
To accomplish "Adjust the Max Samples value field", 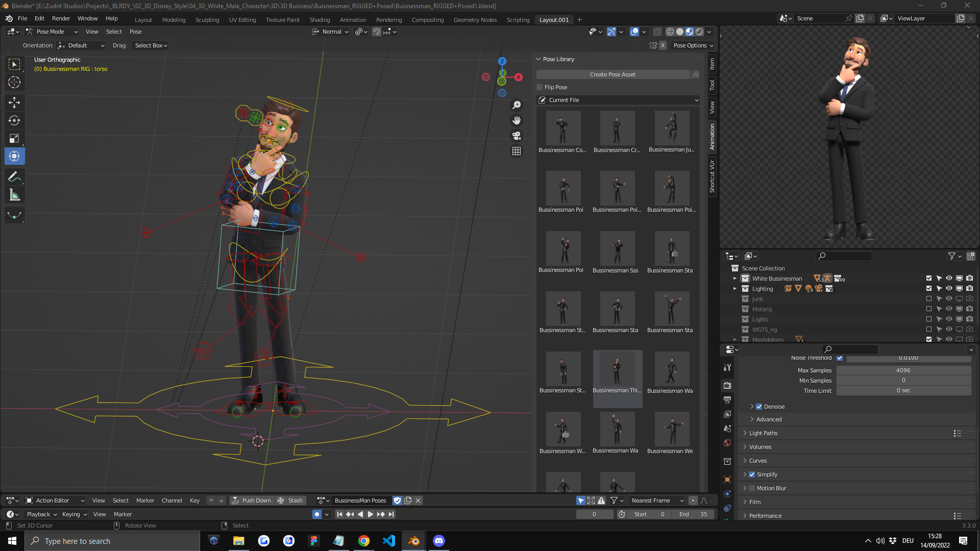I will tap(903, 370).
